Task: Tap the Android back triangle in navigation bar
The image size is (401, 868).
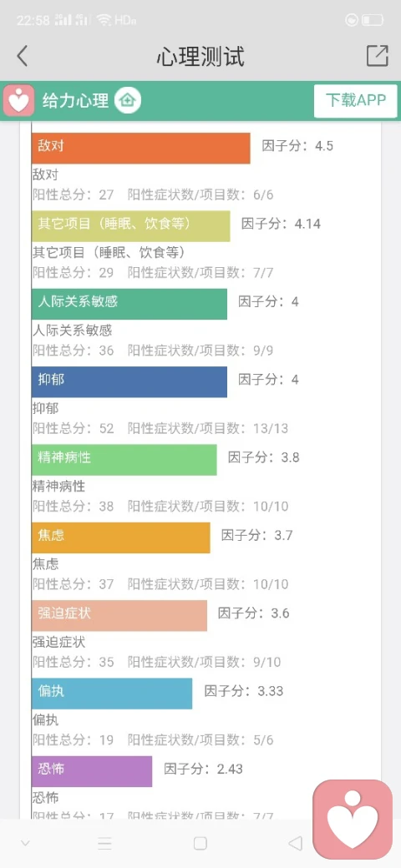Action: 295,843
